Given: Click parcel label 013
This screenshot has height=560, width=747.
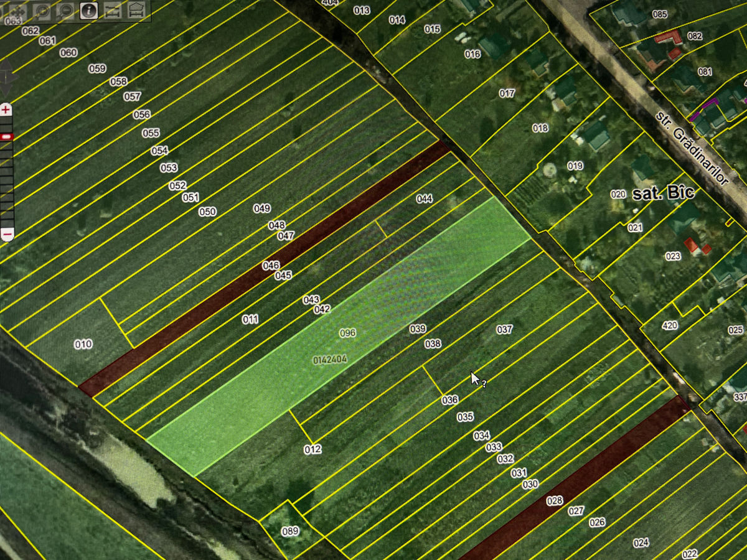Looking at the screenshot, I should coord(362,11).
